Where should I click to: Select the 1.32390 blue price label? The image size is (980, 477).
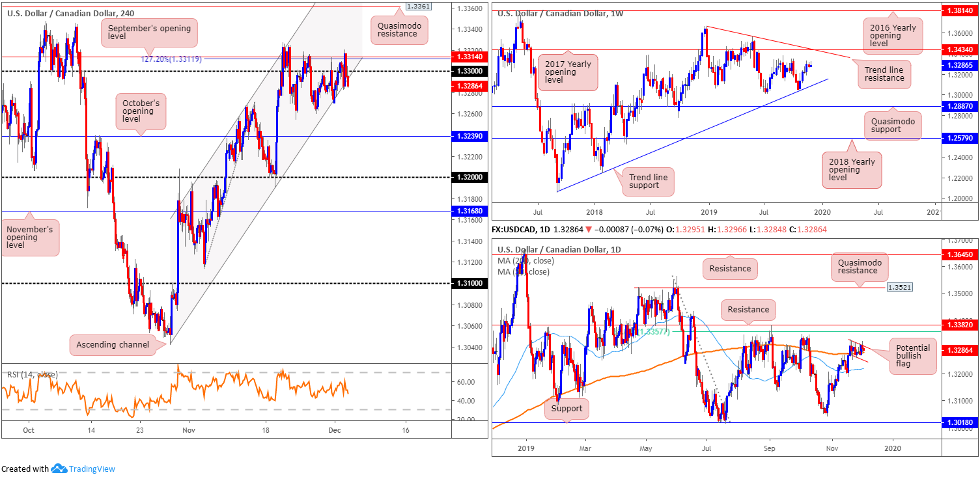(468, 136)
